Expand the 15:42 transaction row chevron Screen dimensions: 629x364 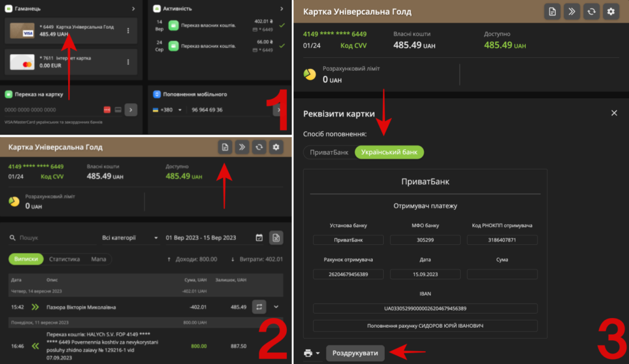276,307
